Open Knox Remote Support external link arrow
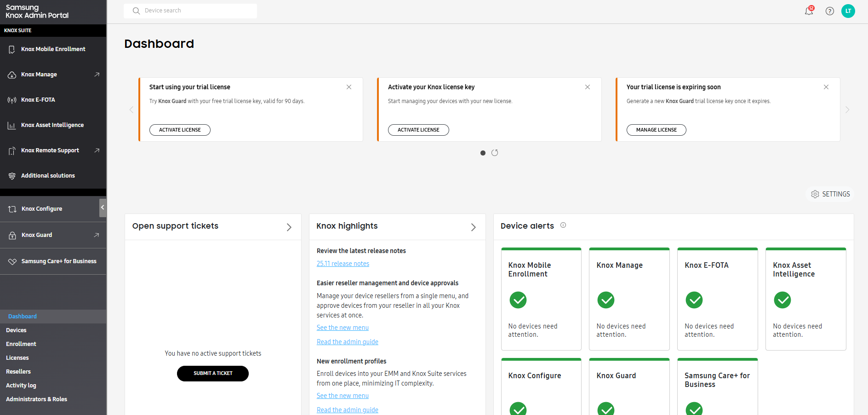 (x=97, y=150)
